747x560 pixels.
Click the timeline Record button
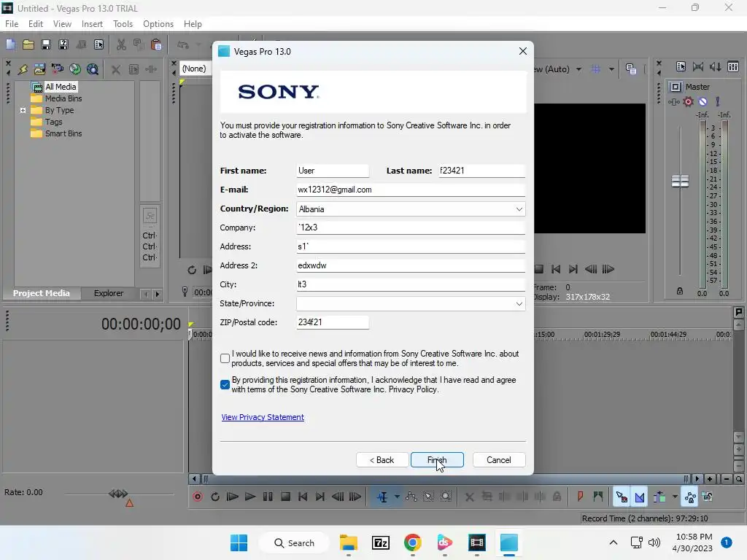click(198, 497)
